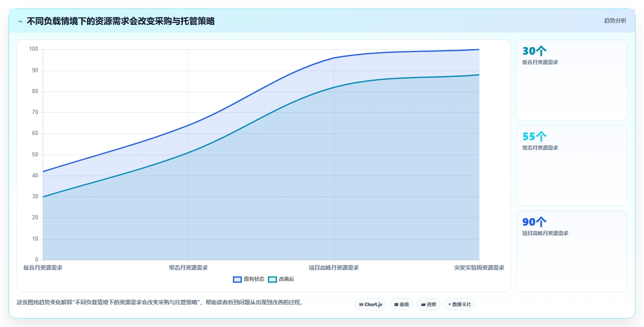Screen dimensions: 644x327
Task: Click the 常态月资源需求 caption in the second card
Action: (540, 148)
